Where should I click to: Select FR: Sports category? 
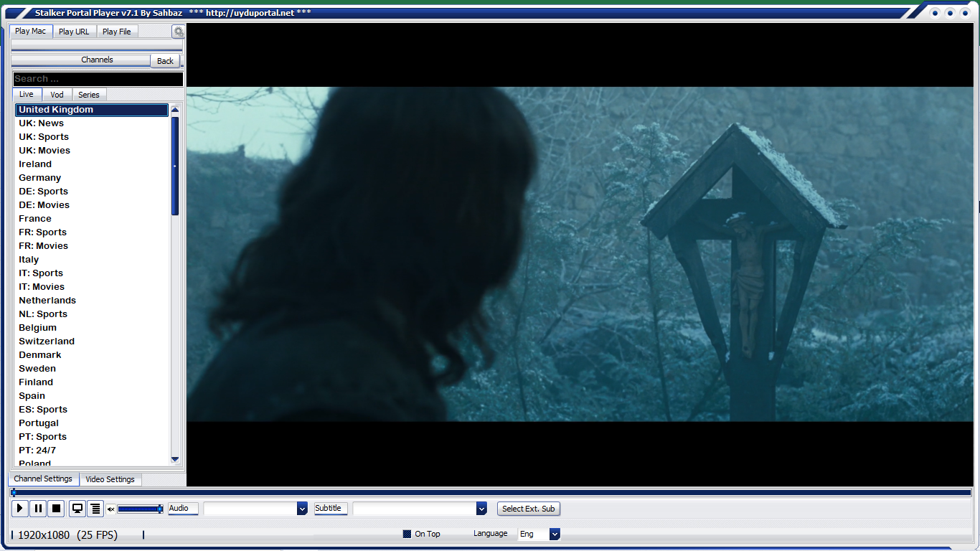coord(92,232)
